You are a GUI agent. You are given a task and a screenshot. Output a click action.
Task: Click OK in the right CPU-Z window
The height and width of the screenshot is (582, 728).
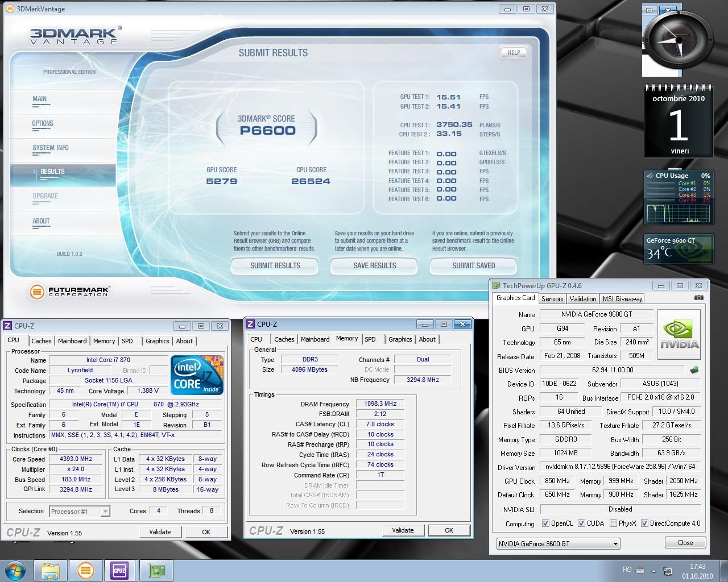click(x=449, y=530)
